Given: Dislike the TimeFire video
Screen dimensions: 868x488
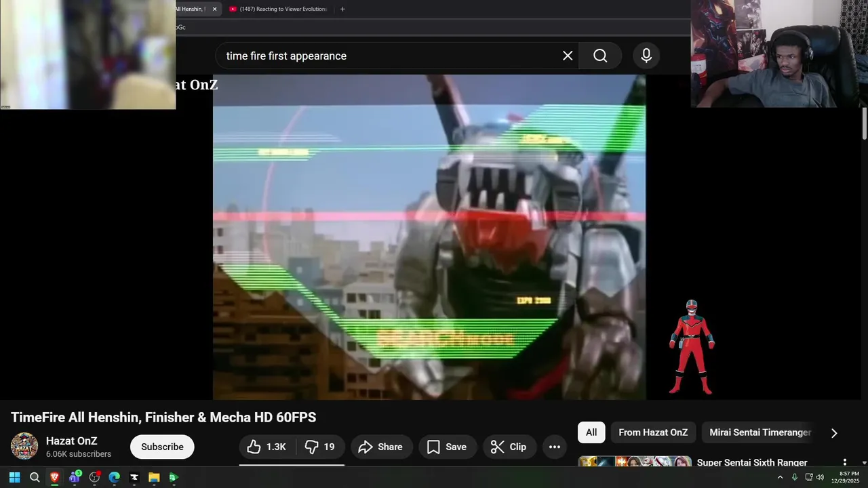Looking at the screenshot, I should click(320, 447).
